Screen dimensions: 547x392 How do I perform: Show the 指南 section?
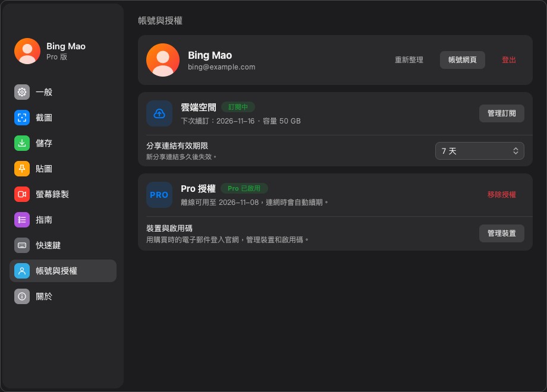(x=63, y=220)
